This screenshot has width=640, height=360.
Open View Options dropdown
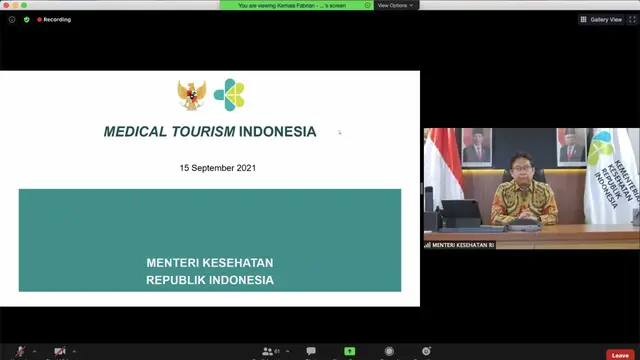[395, 5]
